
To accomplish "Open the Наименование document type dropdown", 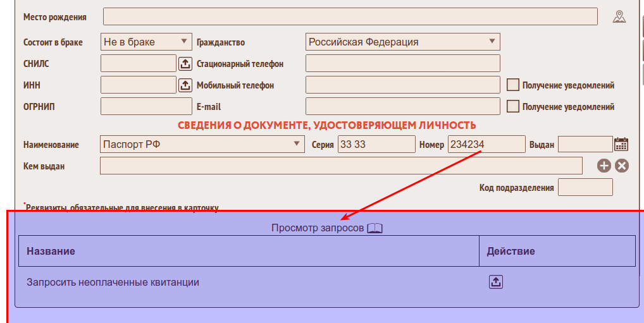I will [202, 144].
